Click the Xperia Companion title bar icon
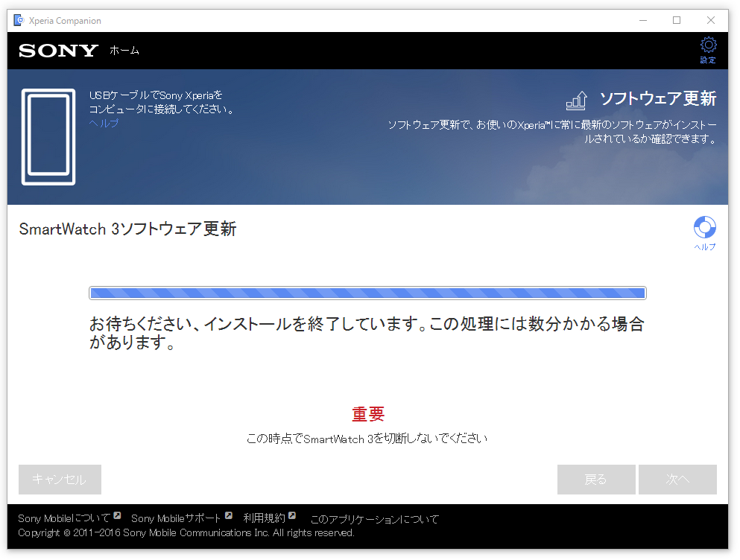This screenshot has height=560, width=740. 19,20
